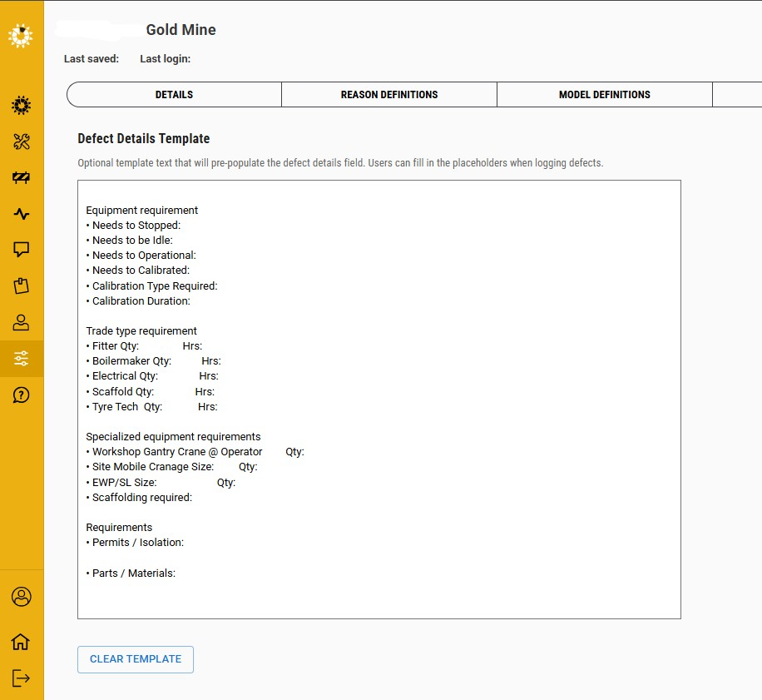Screen dimensions: 762x700
Task: Switch to the DETAILS tab
Action: pyautogui.click(x=174, y=94)
